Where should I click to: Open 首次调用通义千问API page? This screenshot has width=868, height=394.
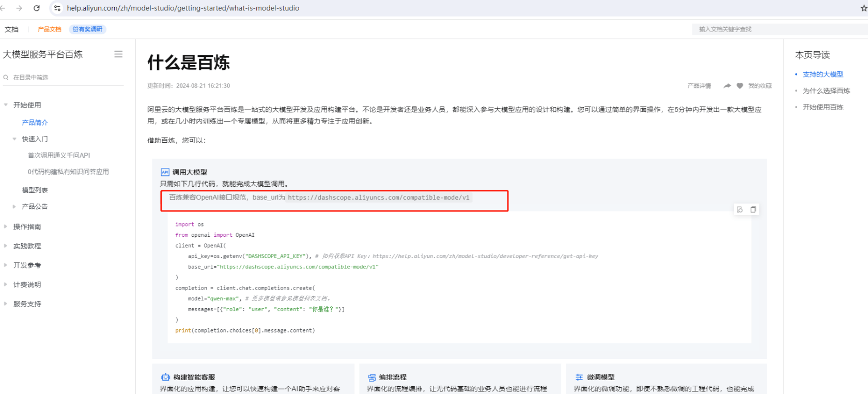(59, 155)
